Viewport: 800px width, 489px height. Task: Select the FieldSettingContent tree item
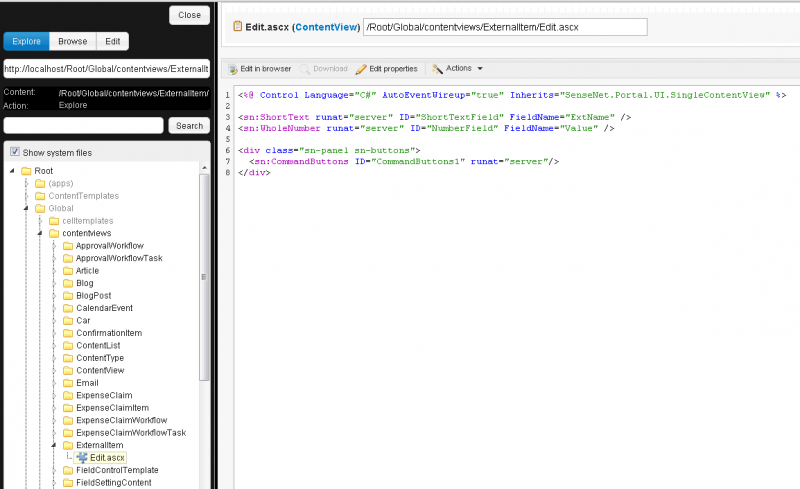[114, 483]
